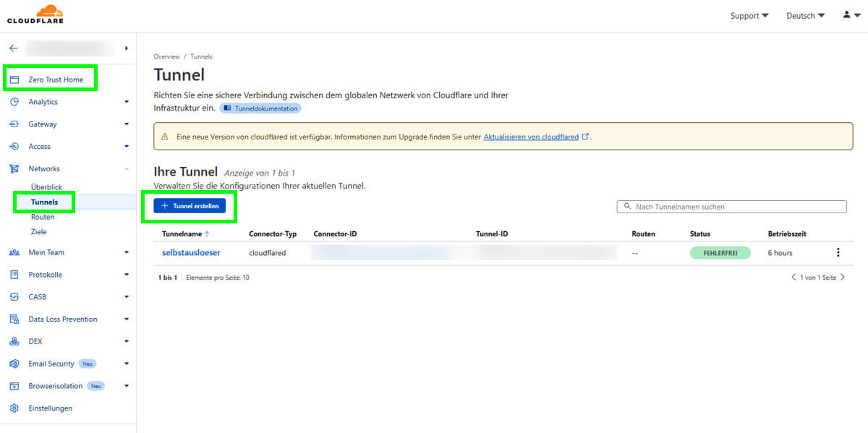Expand the Mein Team section arrow
Image resolution: width=868 pixels, height=433 pixels.
[127, 252]
